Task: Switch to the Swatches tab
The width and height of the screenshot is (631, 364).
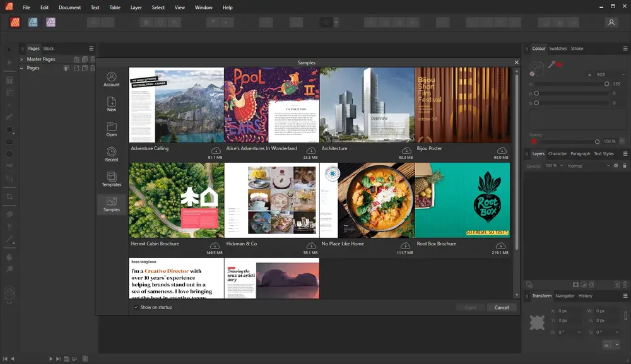Action: point(558,49)
